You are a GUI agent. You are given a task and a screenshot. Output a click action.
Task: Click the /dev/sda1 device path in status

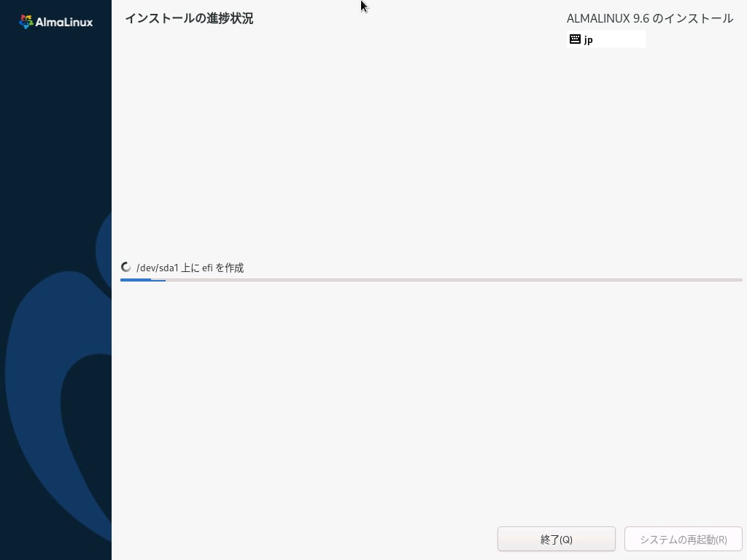point(157,268)
